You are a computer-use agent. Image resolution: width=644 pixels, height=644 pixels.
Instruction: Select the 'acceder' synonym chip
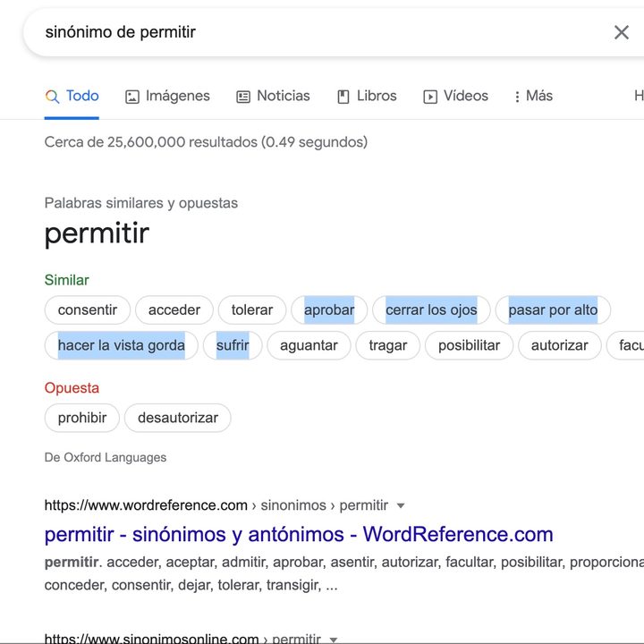[x=174, y=310]
